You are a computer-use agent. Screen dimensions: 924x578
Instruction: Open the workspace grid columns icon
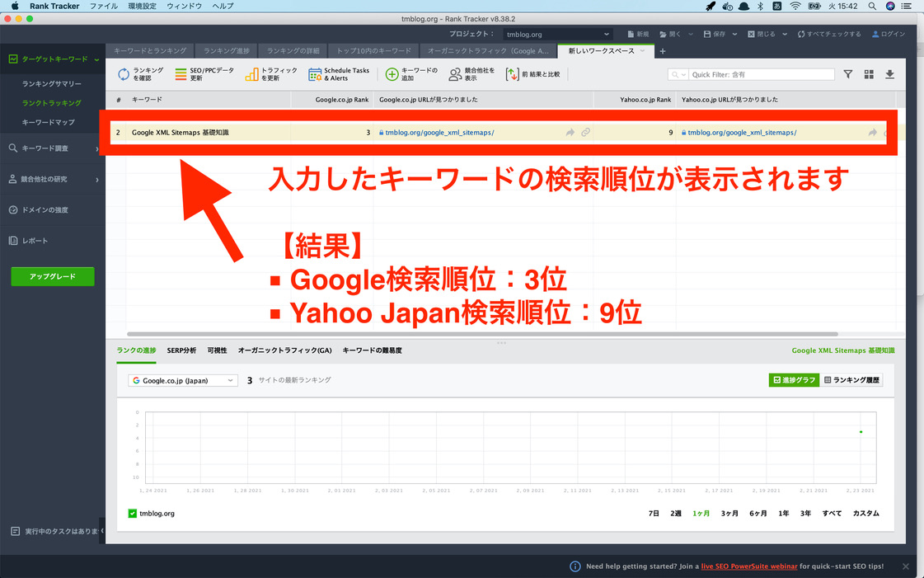870,74
